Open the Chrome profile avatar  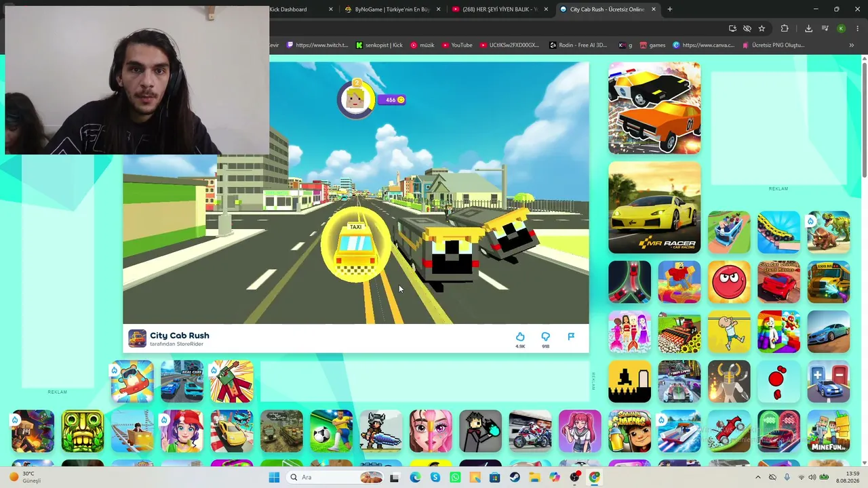841,28
